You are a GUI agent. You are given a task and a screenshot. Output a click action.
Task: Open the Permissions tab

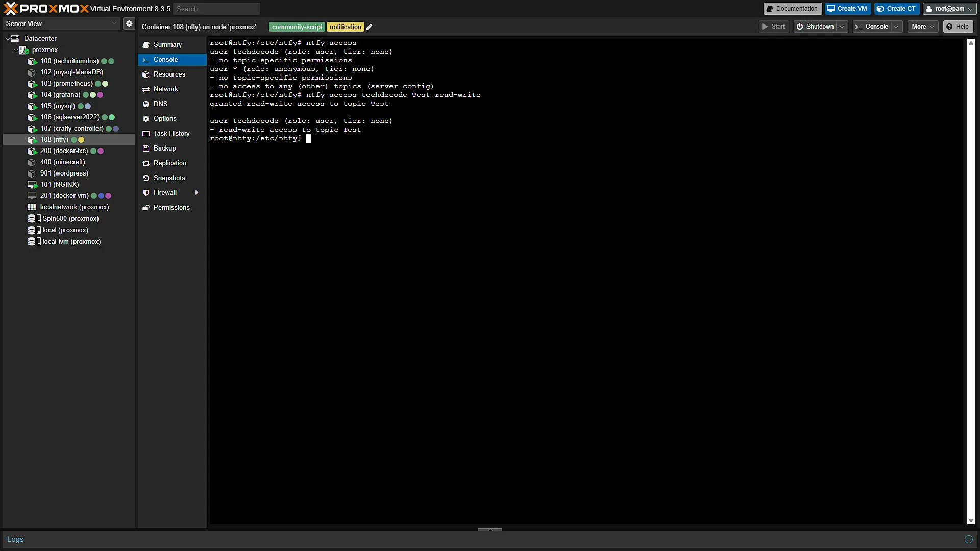coord(172,208)
